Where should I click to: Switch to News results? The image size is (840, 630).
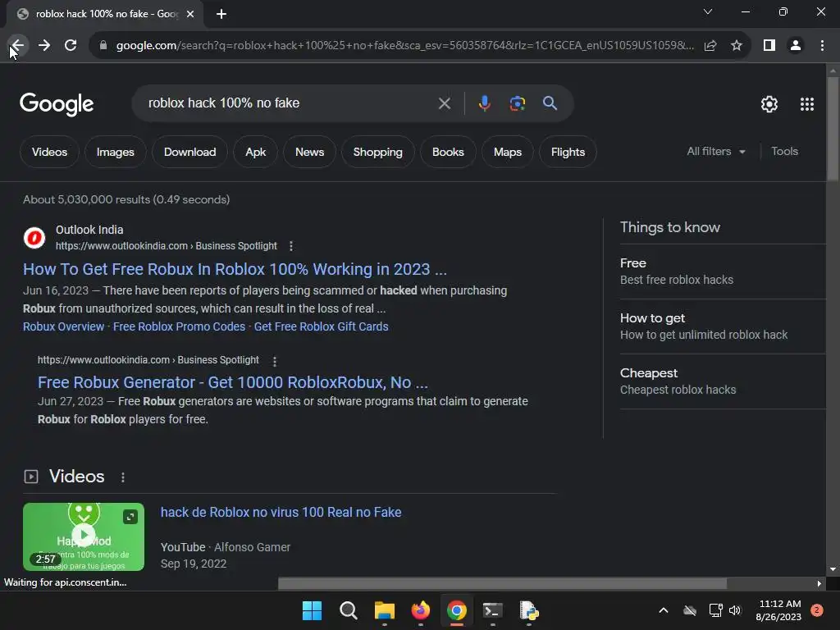pyautogui.click(x=309, y=152)
